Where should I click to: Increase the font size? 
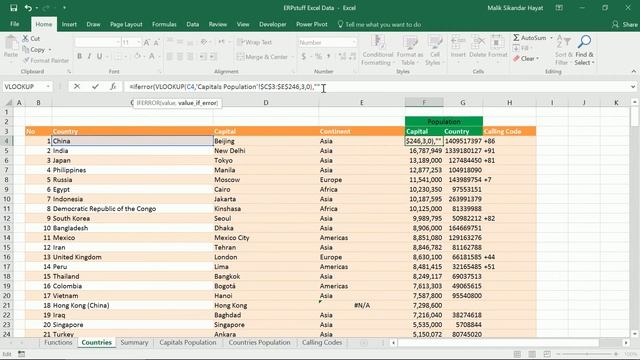click(147, 42)
